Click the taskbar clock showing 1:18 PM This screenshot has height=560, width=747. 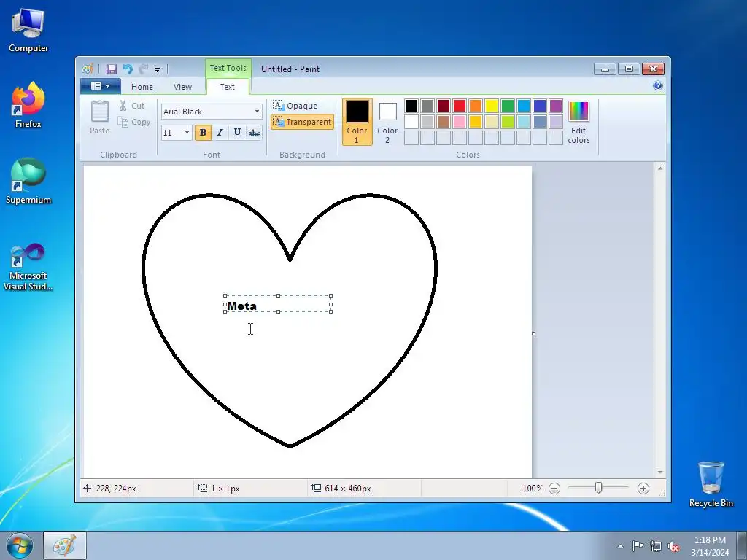pos(710,546)
